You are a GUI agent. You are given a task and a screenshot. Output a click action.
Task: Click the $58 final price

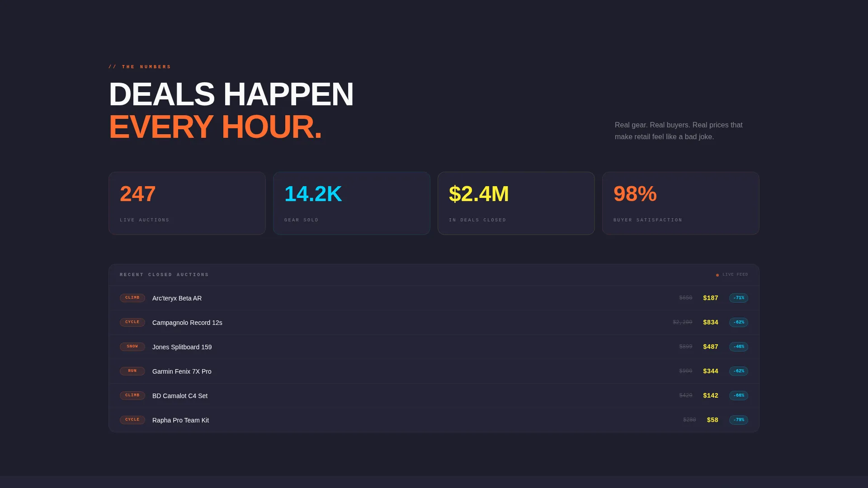[x=712, y=420]
